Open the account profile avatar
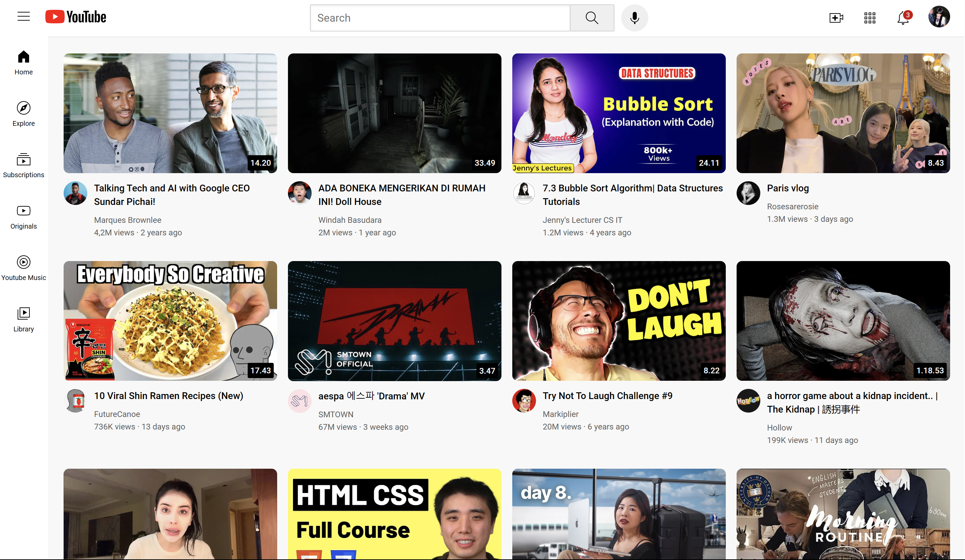 (939, 17)
